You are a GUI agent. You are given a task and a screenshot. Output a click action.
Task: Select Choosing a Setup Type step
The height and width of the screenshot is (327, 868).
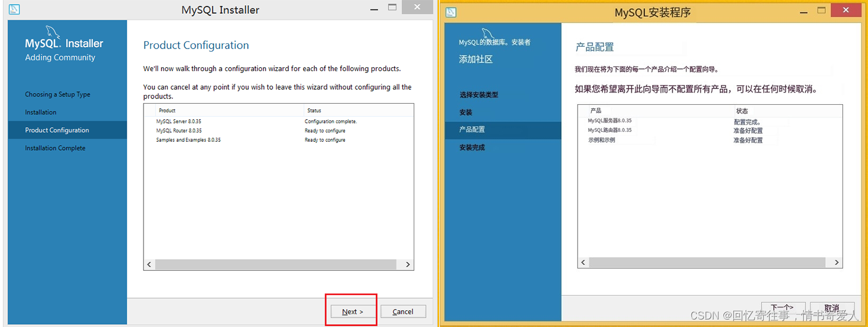click(x=58, y=94)
